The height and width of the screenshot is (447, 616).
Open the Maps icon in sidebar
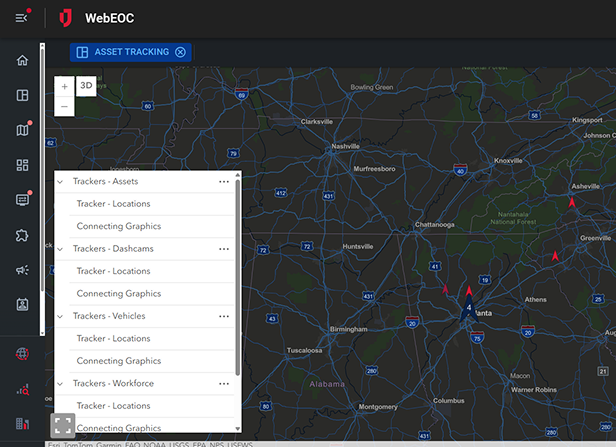[22, 130]
